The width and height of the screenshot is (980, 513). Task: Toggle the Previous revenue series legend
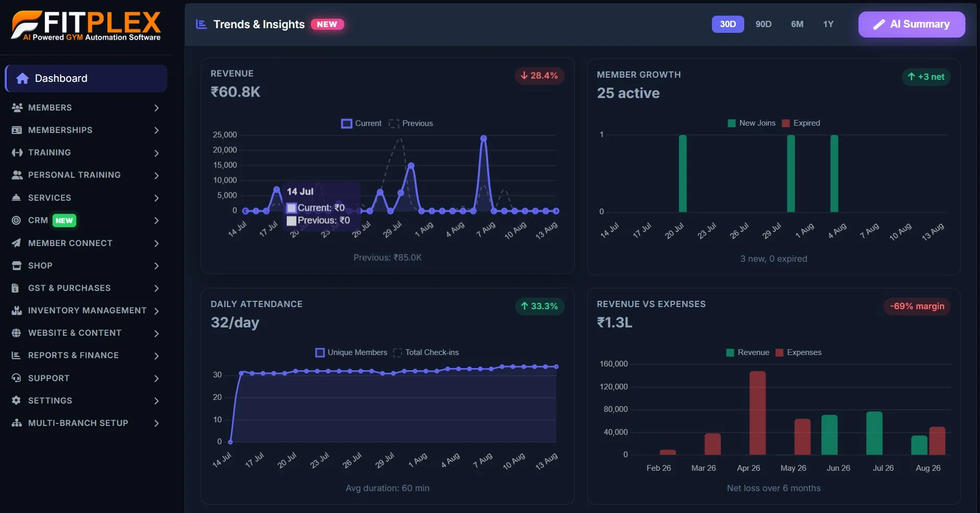(412, 124)
